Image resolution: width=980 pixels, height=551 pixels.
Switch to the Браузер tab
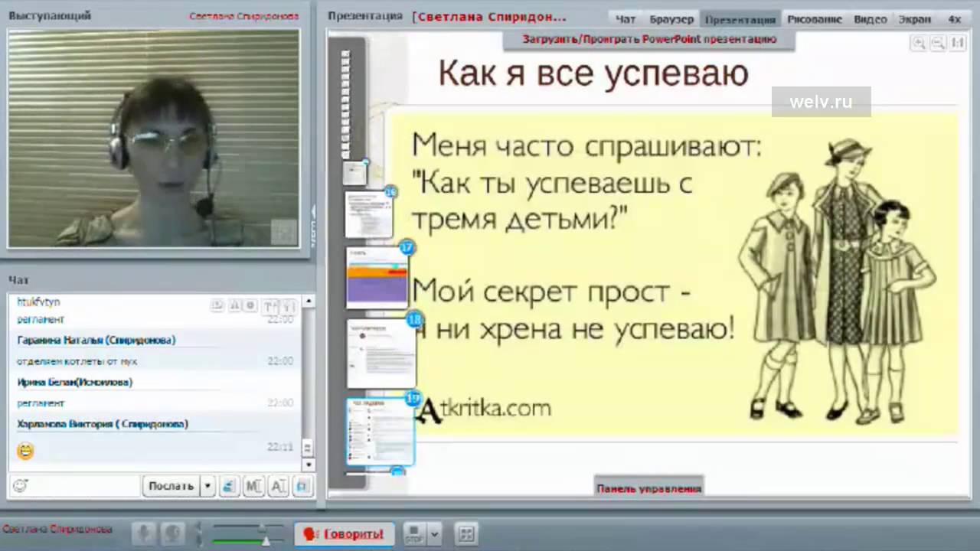tap(671, 19)
